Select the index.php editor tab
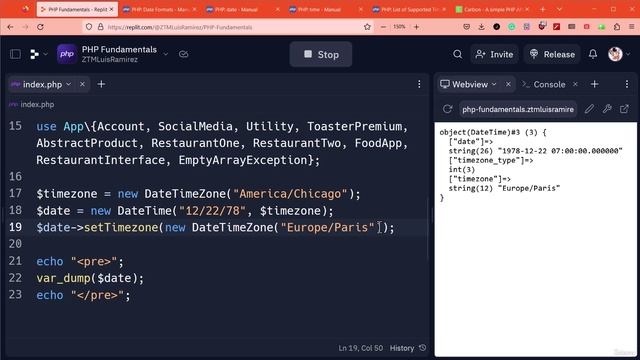Viewport: 640px width, 360px height. click(42, 84)
